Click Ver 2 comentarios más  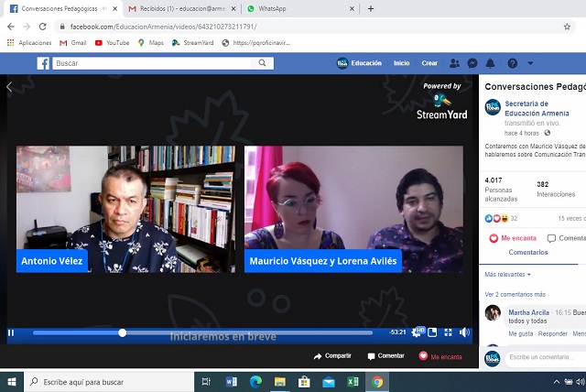click(515, 295)
